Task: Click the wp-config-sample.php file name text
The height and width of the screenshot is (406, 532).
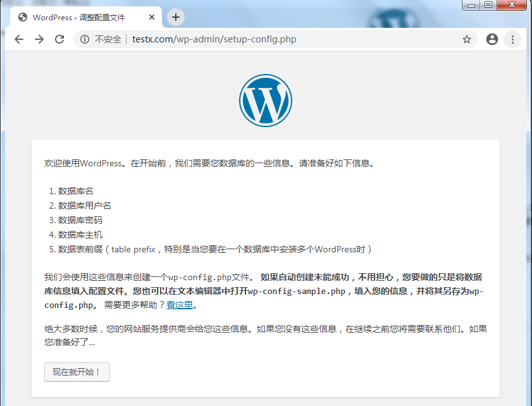Action: tap(297, 291)
